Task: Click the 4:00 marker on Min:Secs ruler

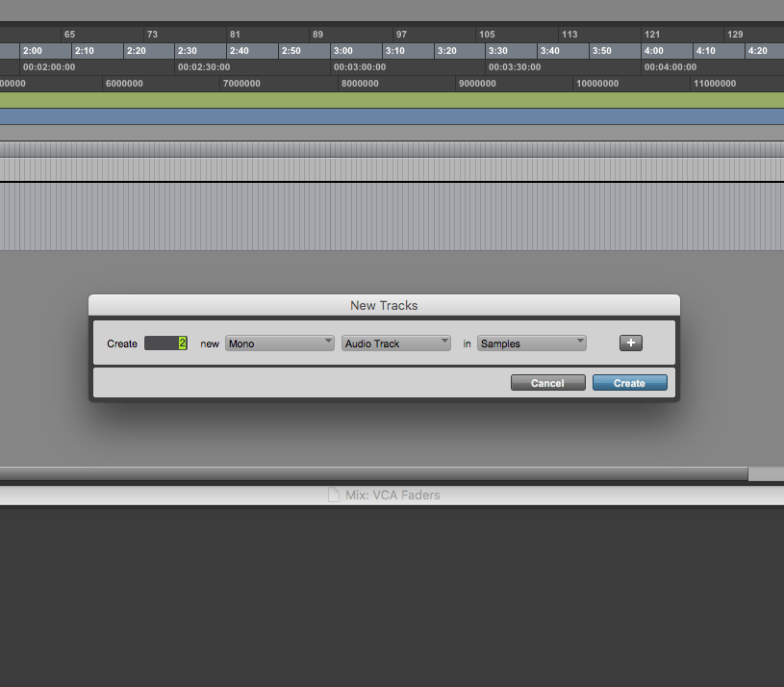Action: pyautogui.click(x=653, y=51)
